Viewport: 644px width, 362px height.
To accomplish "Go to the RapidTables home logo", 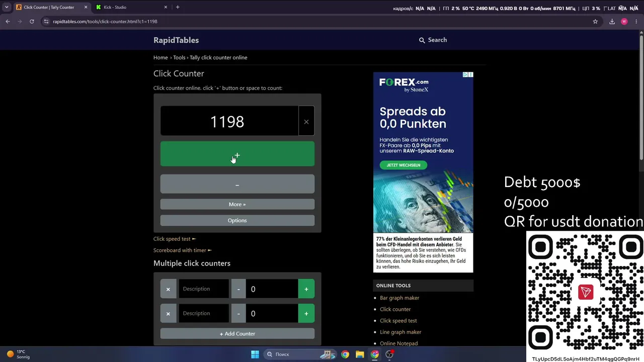I will click(176, 40).
